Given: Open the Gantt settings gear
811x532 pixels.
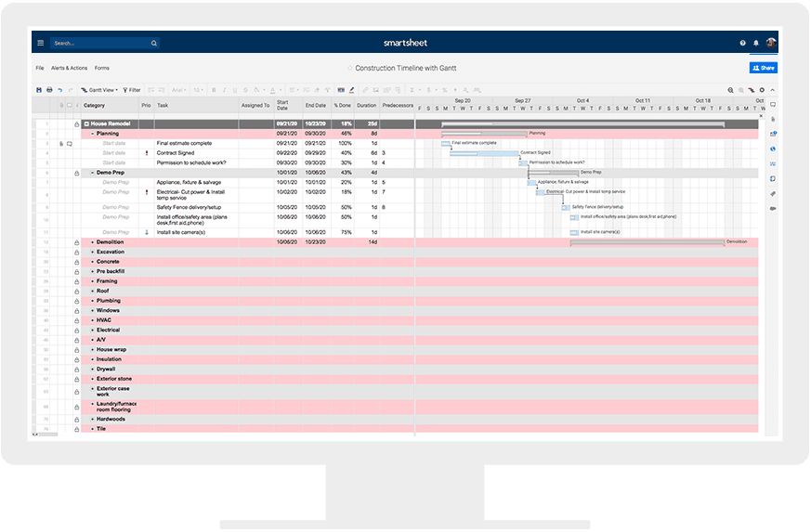Looking at the screenshot, I should [x=762, y=90].
